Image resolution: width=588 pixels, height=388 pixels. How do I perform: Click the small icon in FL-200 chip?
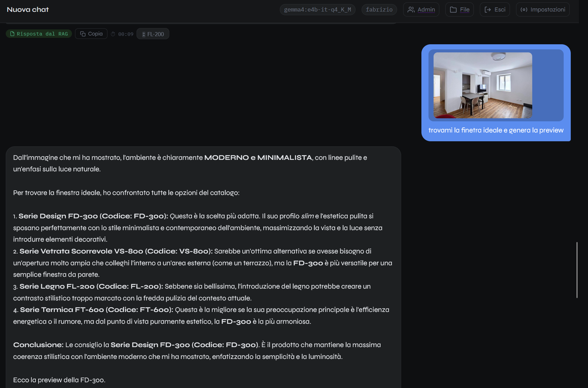tap(144, 34)
